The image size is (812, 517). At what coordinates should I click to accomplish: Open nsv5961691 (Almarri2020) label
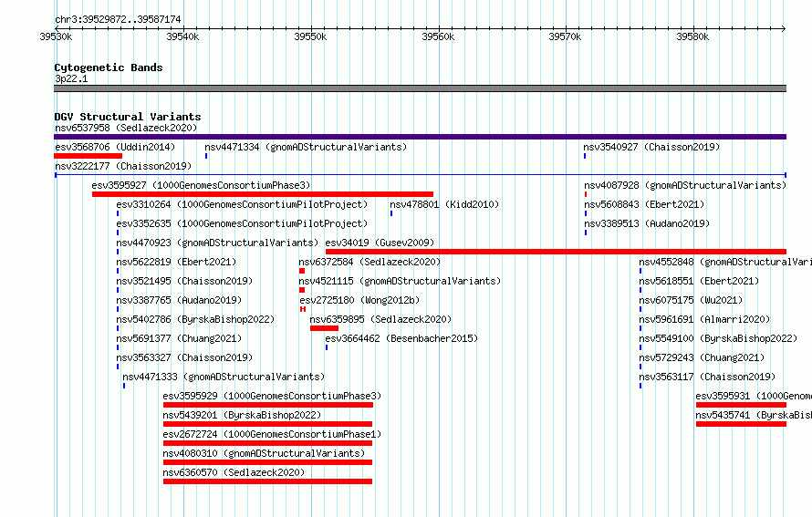[704, 319]
